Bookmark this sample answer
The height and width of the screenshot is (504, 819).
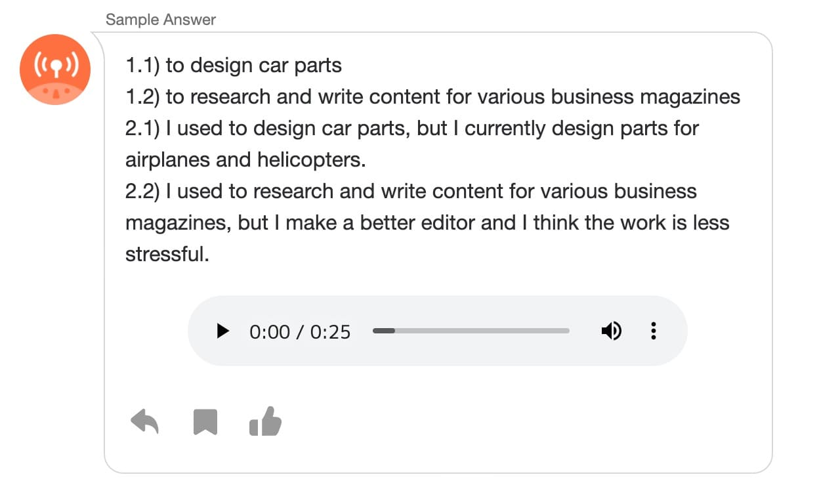tap(205, 422)
